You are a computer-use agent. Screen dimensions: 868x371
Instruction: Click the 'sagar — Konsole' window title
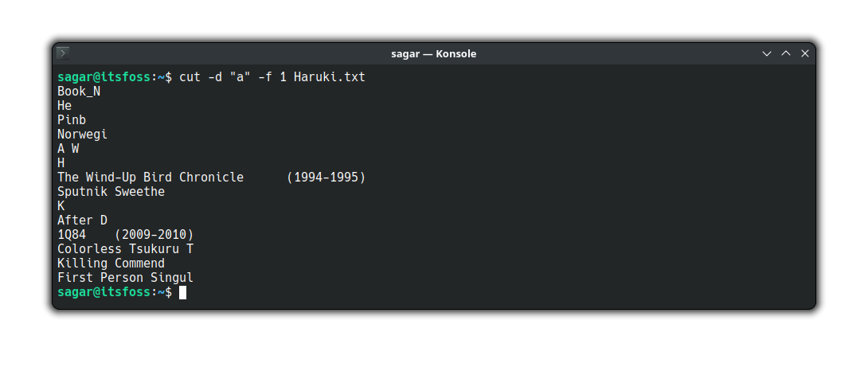coord(433,53)
